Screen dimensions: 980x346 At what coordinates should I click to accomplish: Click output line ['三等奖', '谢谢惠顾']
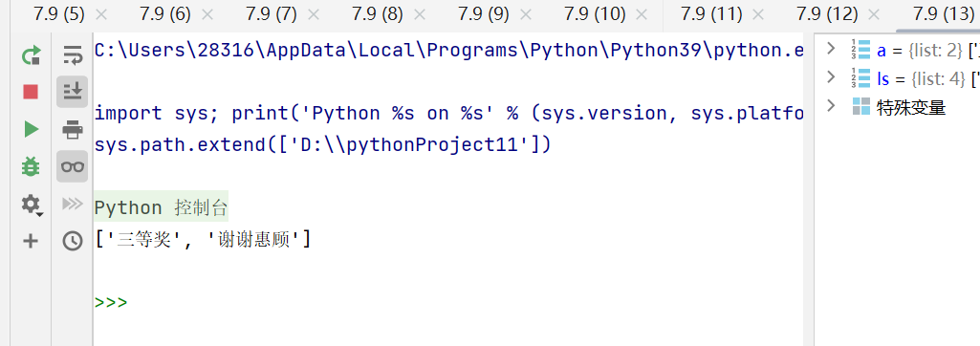point(203,239)
